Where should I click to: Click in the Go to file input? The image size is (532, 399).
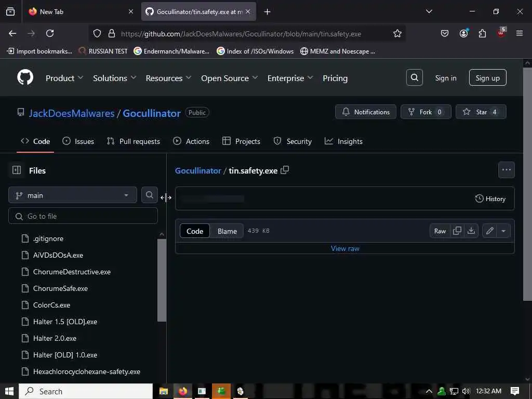[83, 216]
